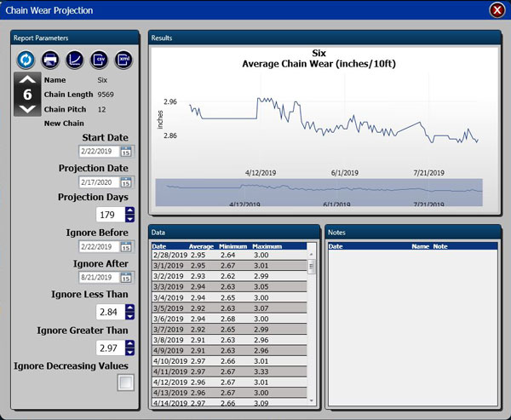Open Start Date calendar picker
The height and width of the screenshot is (420, 511).
[126, 152]
